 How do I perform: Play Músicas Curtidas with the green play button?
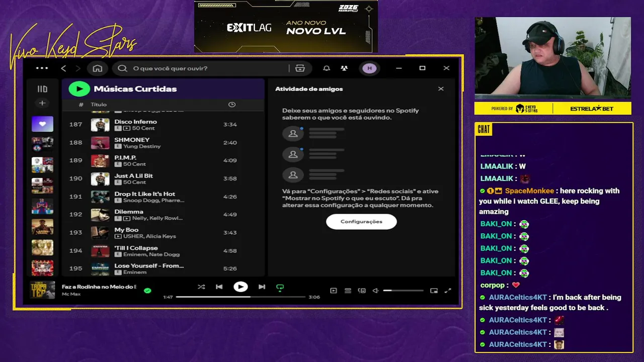79,89
